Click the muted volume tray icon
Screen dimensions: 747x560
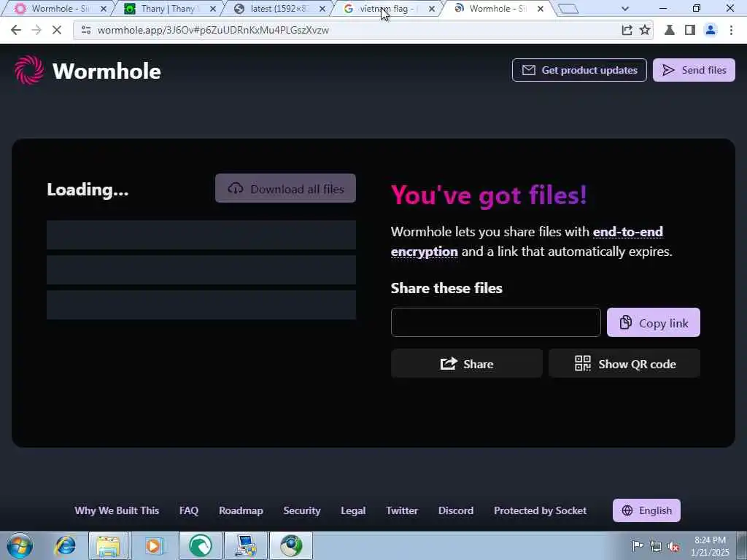click(x=673, y=546)
